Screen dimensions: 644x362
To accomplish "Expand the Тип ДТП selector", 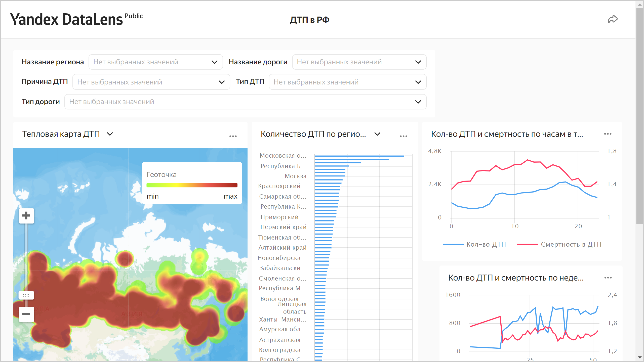I will pyautogui.click(x=347, y=82).
